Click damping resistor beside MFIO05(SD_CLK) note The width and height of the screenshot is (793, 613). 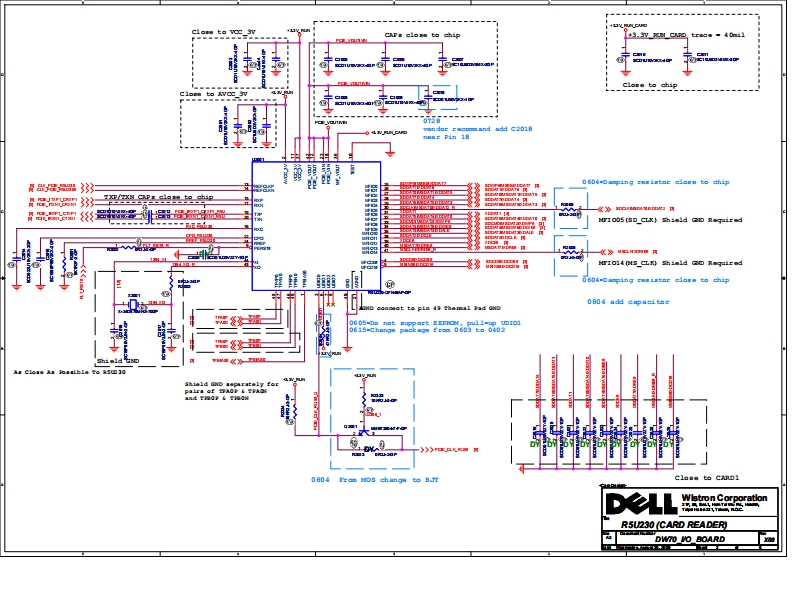[x=568, y=209]
